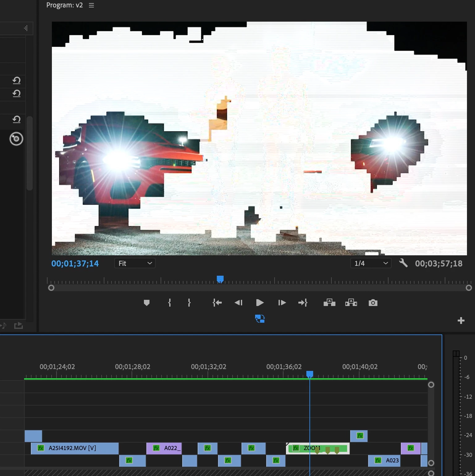Open the Program v2 panel menu
The height and width of the screenshot is (476, 475).
coord(91,5)
